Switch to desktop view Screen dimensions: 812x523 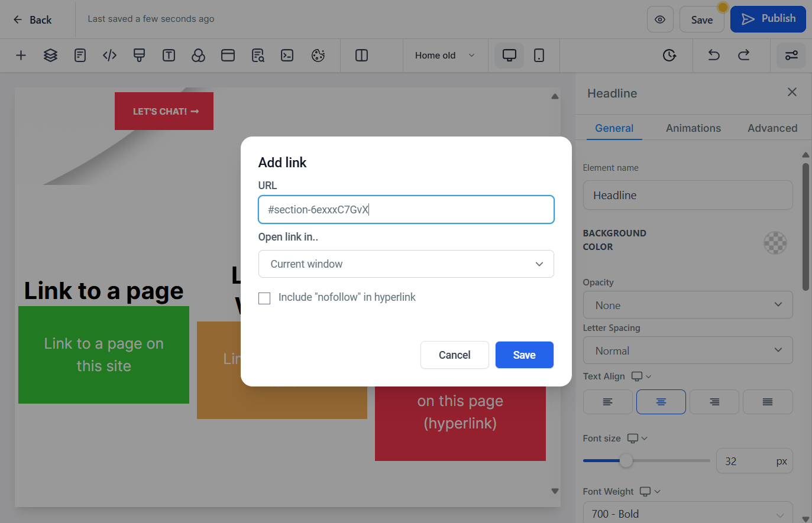(x=509, y=56)
